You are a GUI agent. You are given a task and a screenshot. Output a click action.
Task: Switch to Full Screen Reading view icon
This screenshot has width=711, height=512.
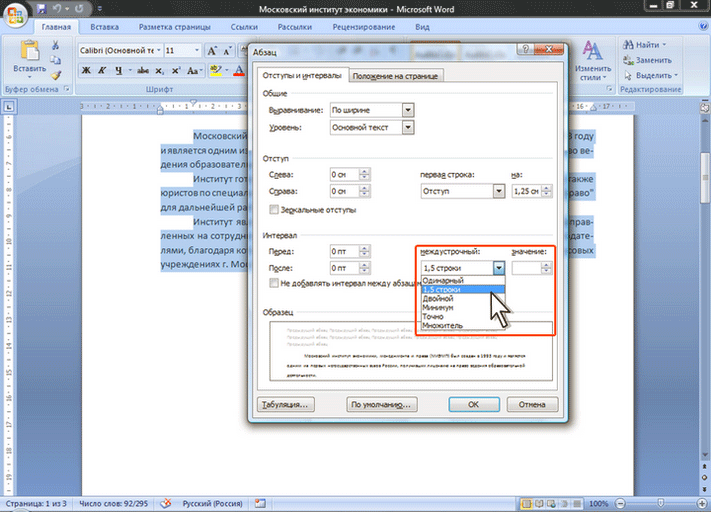(x=539, y=503)
